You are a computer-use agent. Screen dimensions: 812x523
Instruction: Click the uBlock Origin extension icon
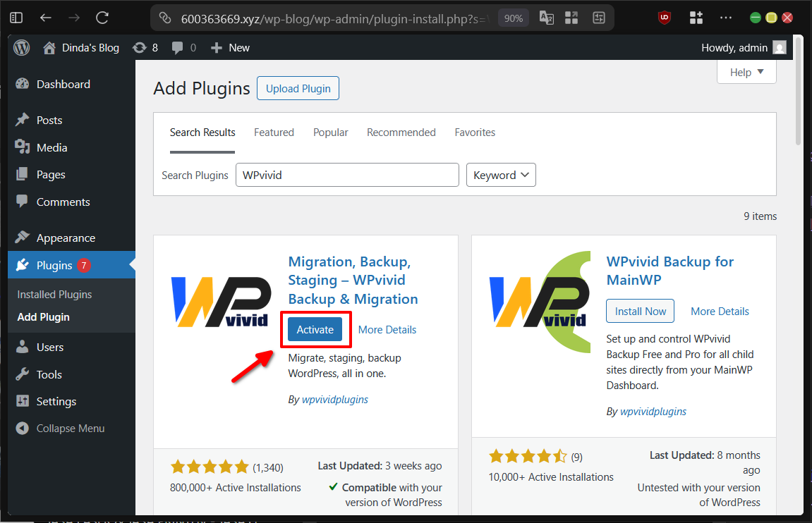click(x=663, y=17)
